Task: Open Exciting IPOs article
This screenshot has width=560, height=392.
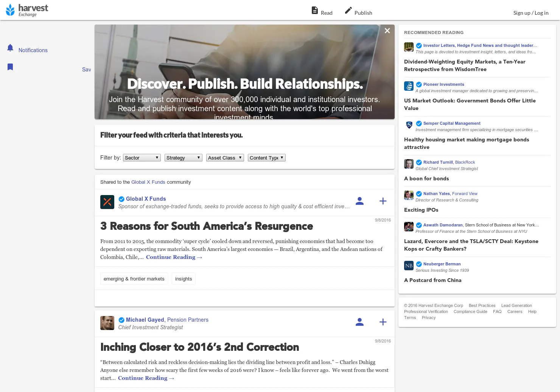Action: point(421,210)
